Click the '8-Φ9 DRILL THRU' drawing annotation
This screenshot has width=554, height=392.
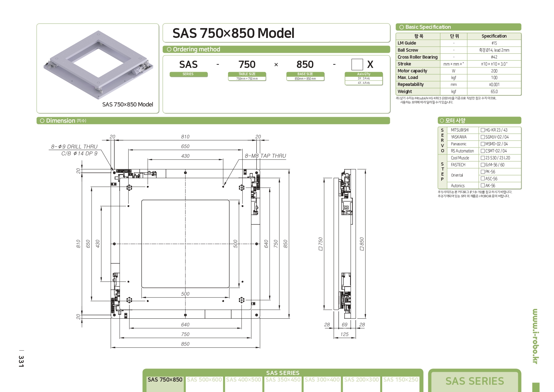coord(74,147)
